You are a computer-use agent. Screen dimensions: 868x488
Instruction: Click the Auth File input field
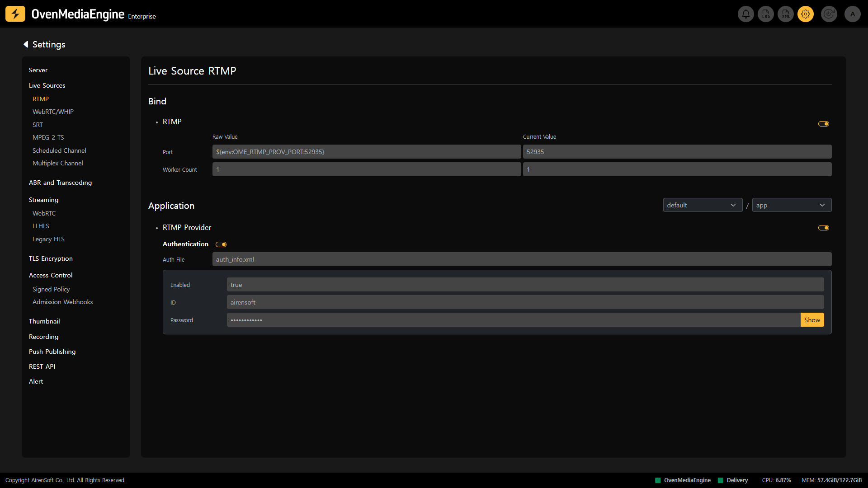tap(521, 259)
